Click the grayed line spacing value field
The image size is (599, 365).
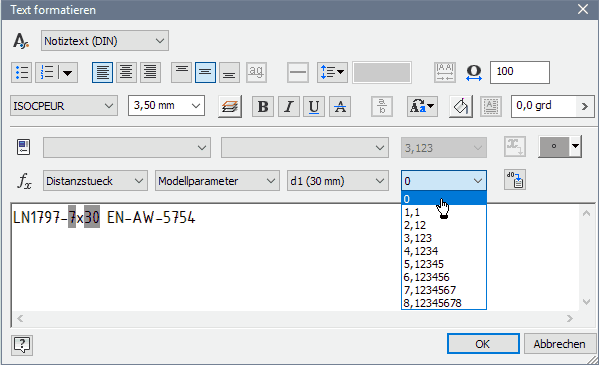tap(382, 72)
